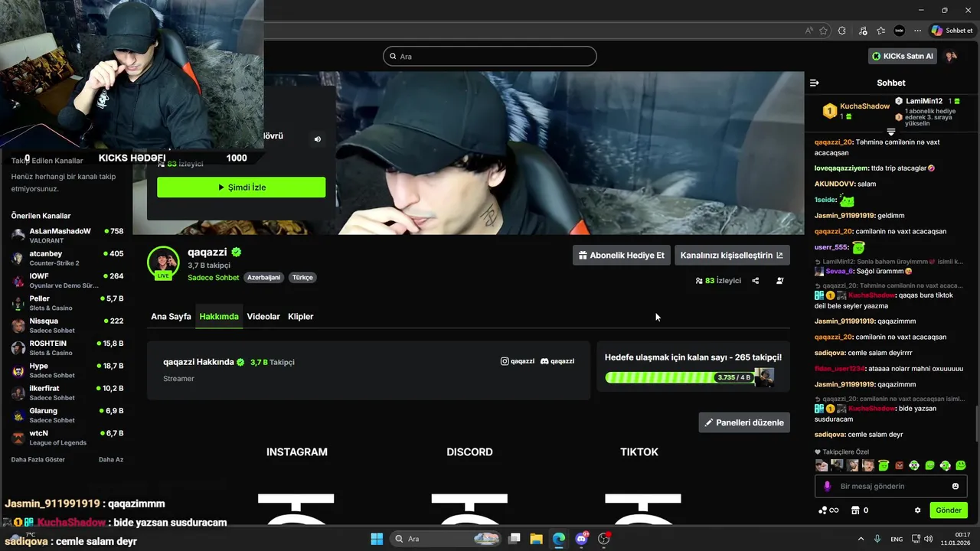The width and height of the screenshot is (980, 551).
Task: Open the OBS icon on the taskbar
Action: (604, 539)
